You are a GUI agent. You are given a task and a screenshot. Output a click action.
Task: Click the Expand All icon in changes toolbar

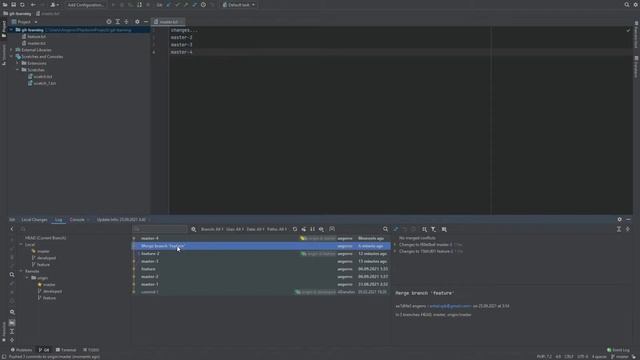(x=619, y=229)
